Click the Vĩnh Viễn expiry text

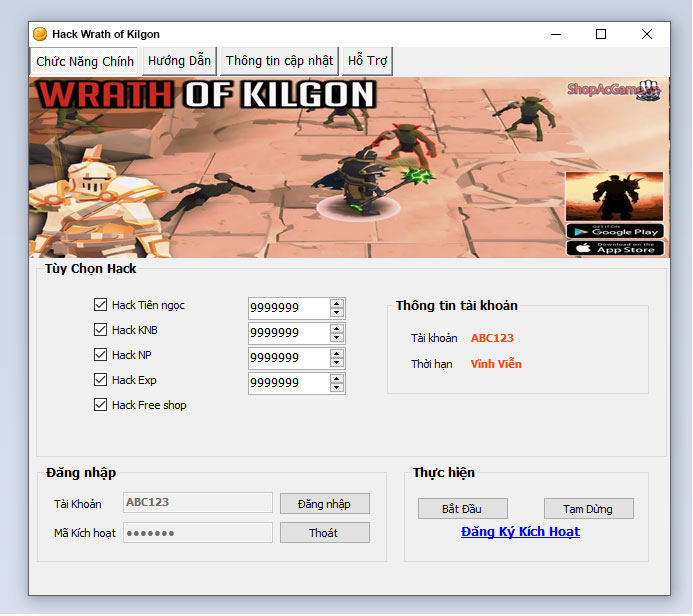(x=496, y=364)
